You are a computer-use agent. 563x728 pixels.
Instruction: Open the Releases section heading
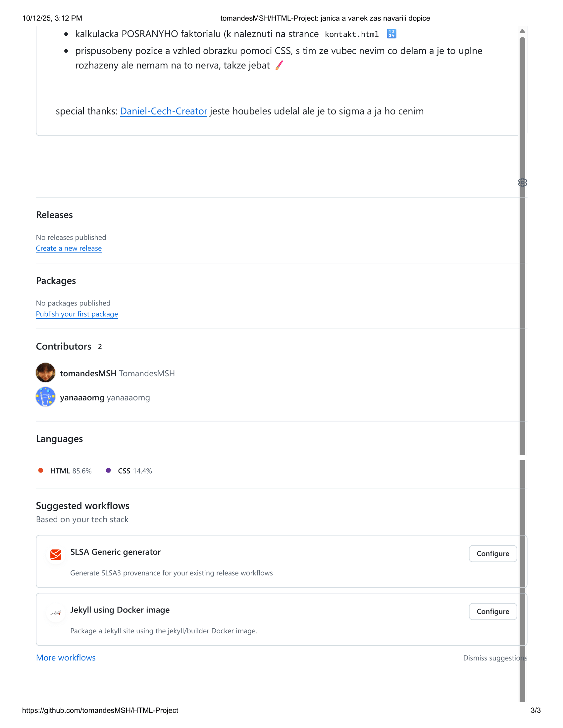54,215
